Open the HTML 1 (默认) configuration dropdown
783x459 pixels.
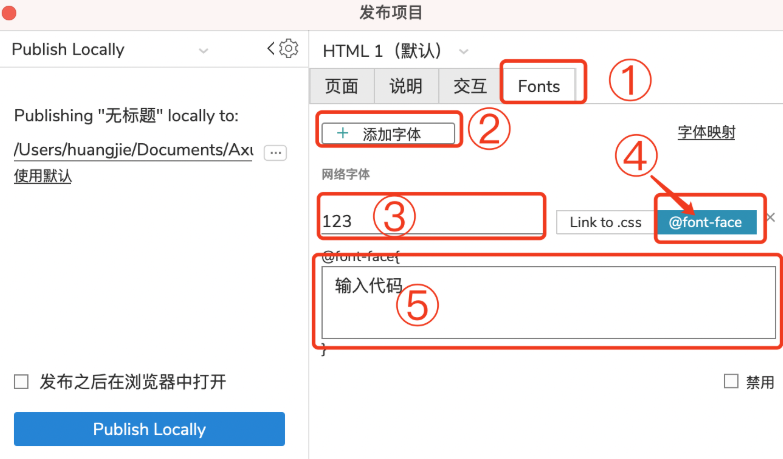[x=463, y=51]
